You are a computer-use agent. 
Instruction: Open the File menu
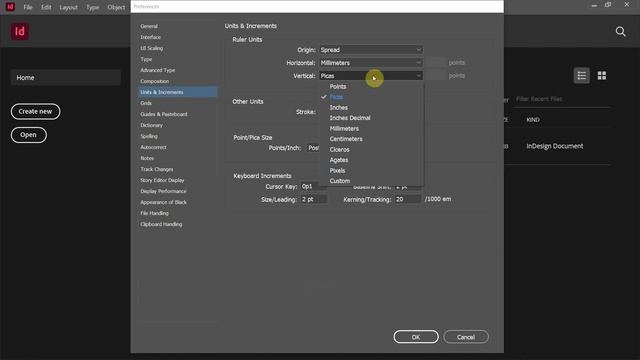click(28, 7)
